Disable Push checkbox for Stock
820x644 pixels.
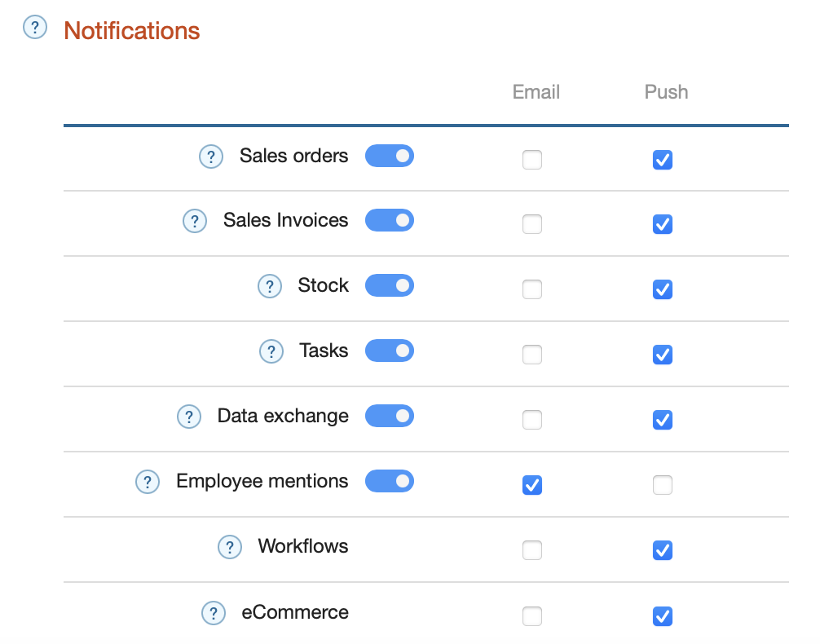tap(663, 289)
